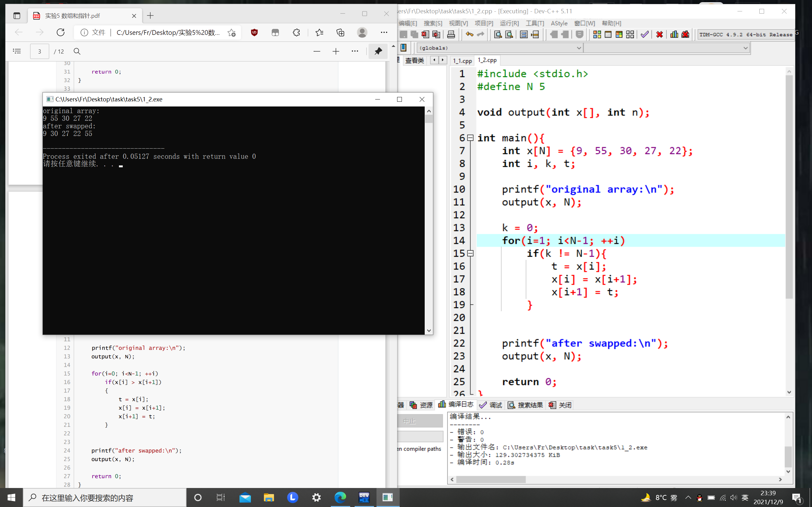Screen dimensions: 812x507
Task: Click the uBlock shield extension icon
Action: click(254, 33)
